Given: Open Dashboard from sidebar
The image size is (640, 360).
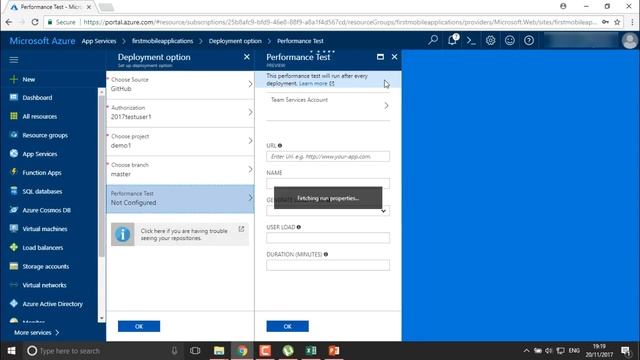Looking at the screenshot, I should click(37, 98).
